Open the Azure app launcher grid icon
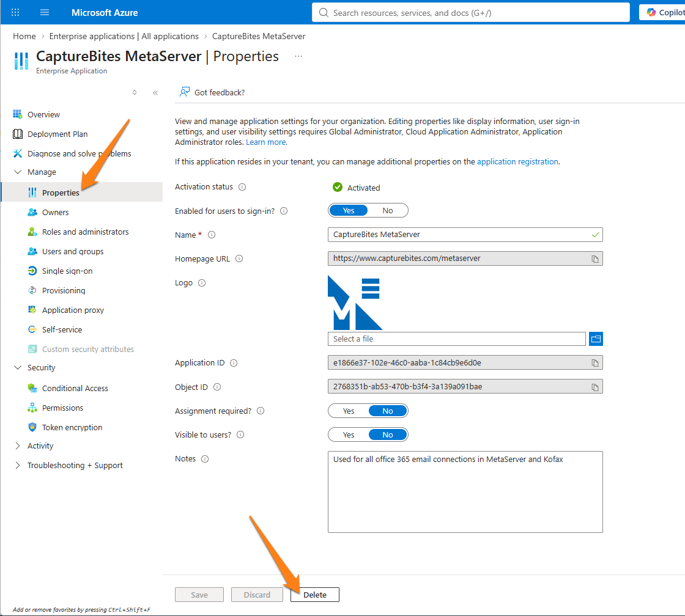685x616 pixels. pyautogui.click(x=15, y=12)
